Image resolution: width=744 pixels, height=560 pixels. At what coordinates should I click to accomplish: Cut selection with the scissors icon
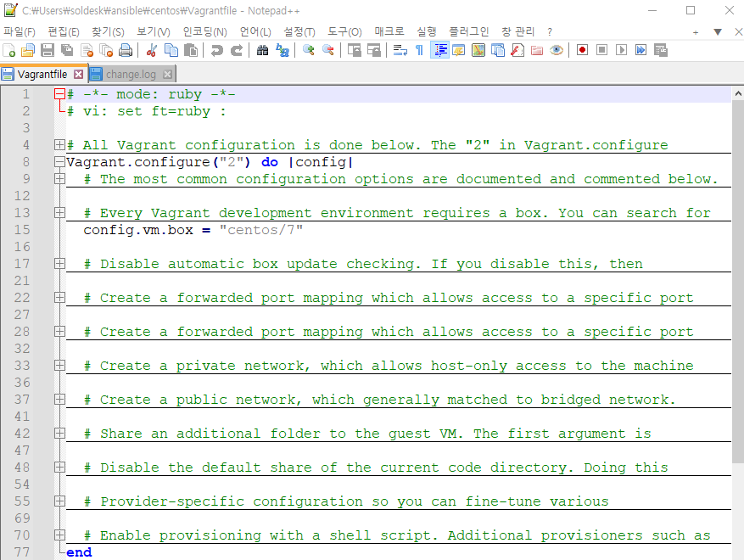[151, 50]
